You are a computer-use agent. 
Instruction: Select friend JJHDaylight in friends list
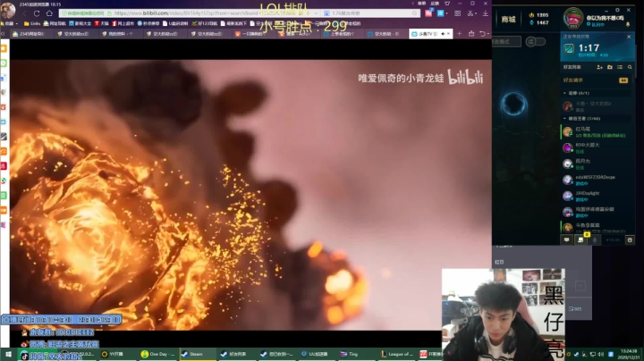[597, 196]
